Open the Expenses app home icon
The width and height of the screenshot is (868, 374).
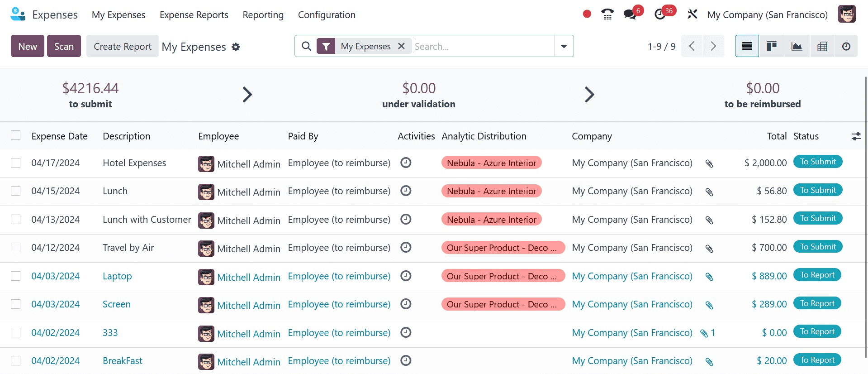(x=18, y=14)
